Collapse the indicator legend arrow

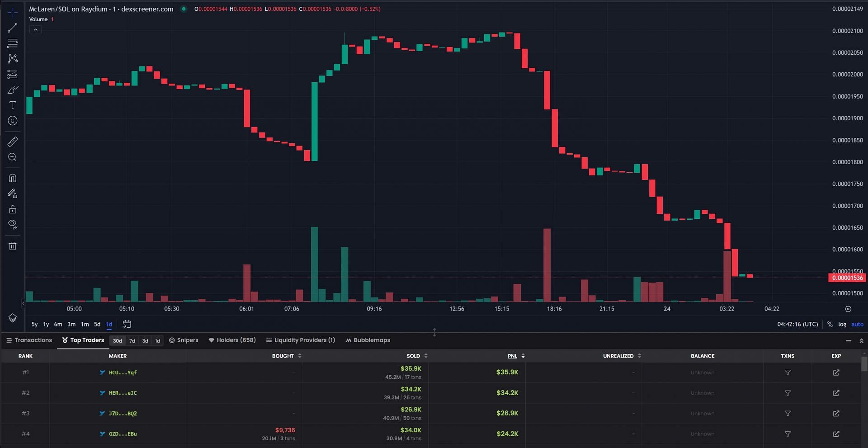click(35, 30)
